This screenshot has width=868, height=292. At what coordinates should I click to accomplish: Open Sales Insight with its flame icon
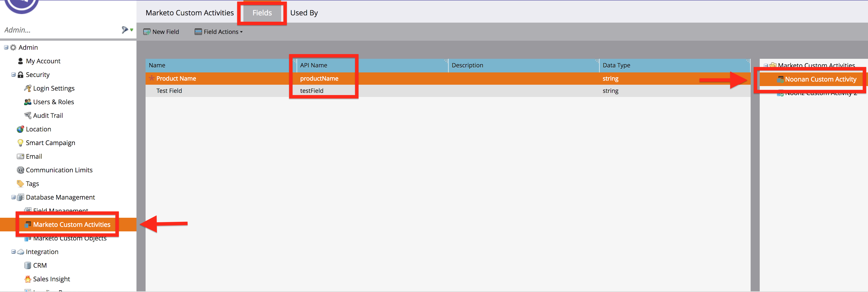[x=27, y=279]
